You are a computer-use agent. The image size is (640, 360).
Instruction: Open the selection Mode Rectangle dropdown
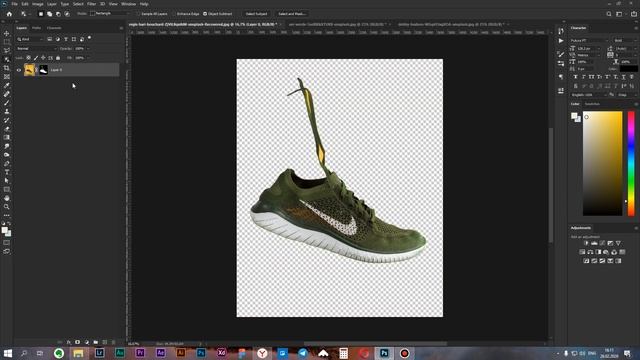pos(111,14)
